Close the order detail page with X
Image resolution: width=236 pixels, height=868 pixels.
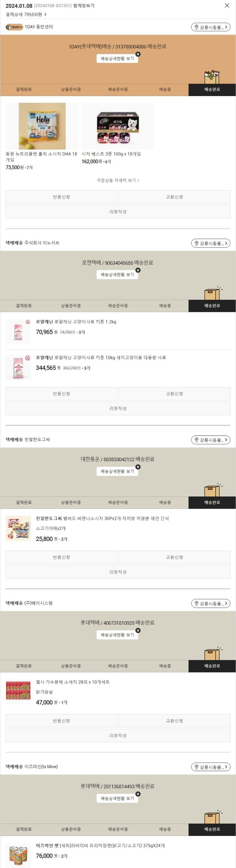227,5
